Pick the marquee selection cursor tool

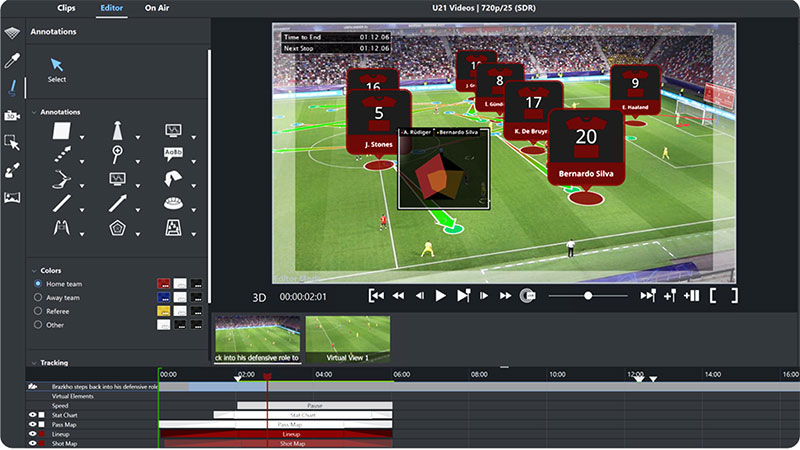tap(12, 142)
